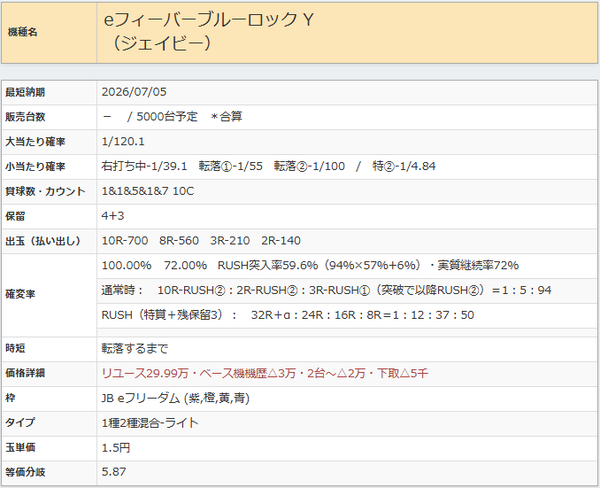Select the RUSH 32R+α ratio line
Viewport: 600px width, 488px height.
coord(288,315)
